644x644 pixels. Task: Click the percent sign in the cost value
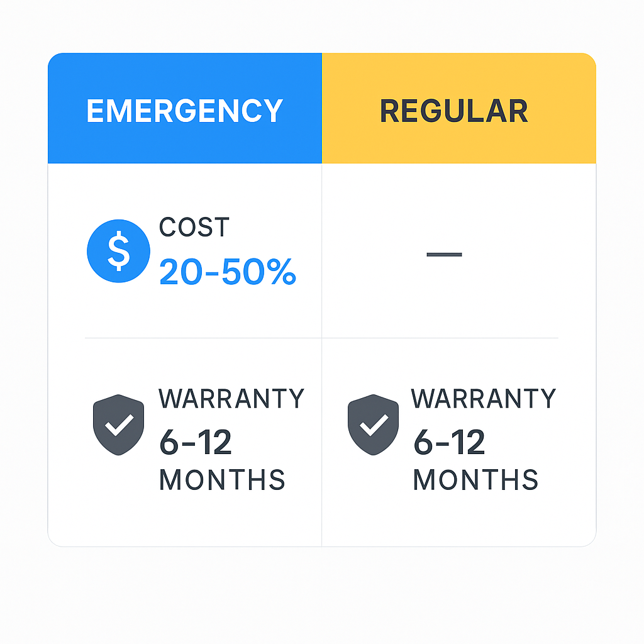point(279,272)
